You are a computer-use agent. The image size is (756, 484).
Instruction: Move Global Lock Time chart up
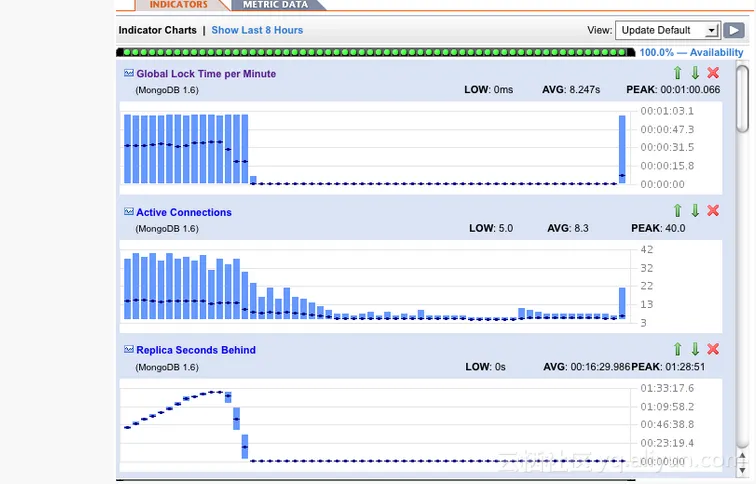tap(677, 73)
